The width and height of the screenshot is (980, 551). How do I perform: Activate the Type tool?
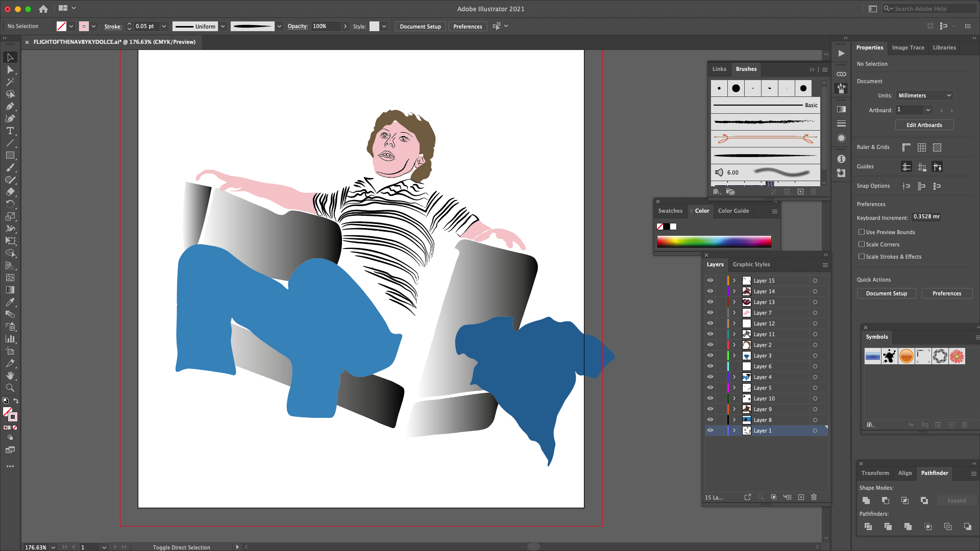(10, 131)
